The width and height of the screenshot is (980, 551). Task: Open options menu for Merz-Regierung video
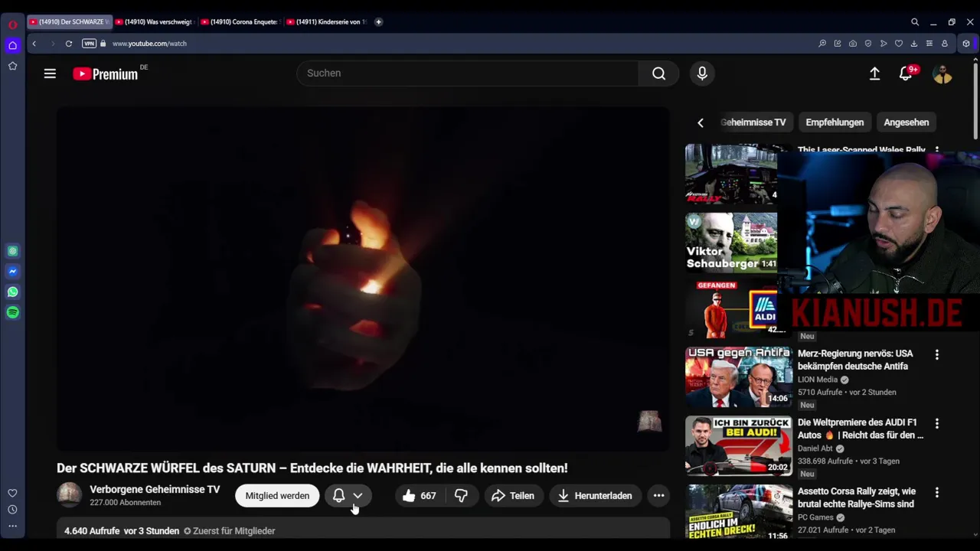[936, 355]
